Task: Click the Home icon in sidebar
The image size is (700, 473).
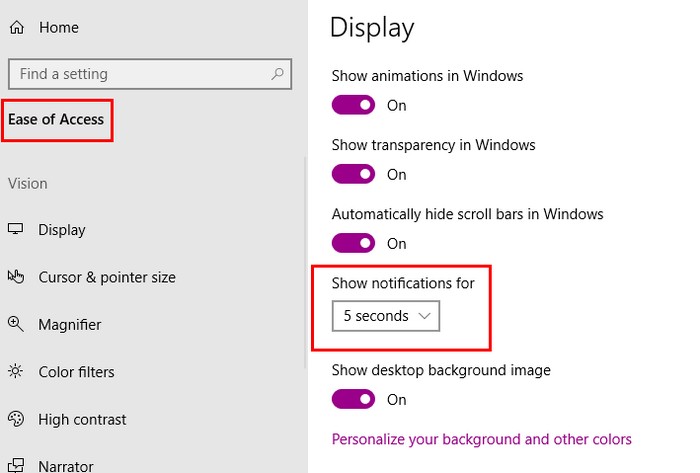Action: point(16,28)
